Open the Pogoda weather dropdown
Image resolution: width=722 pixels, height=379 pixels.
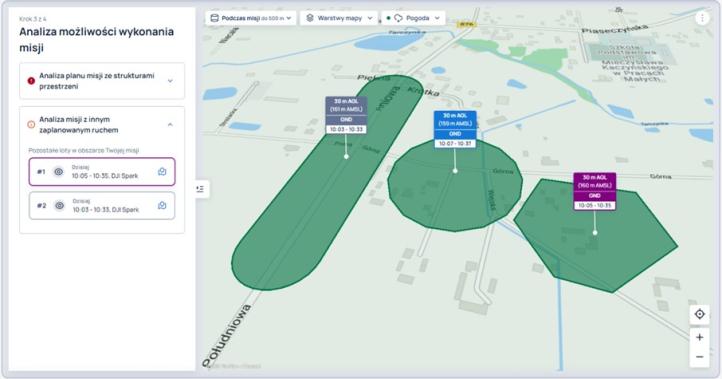413,18
